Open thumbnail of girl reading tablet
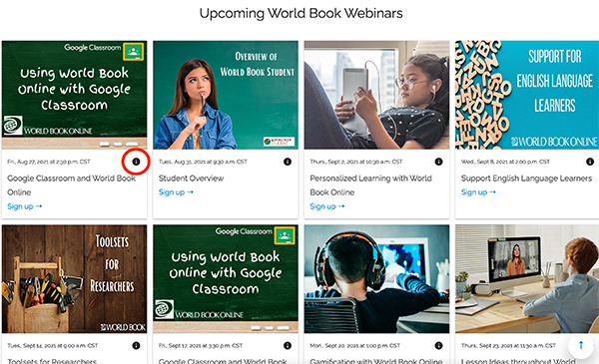Screen dimensions: 599x364 376,95
